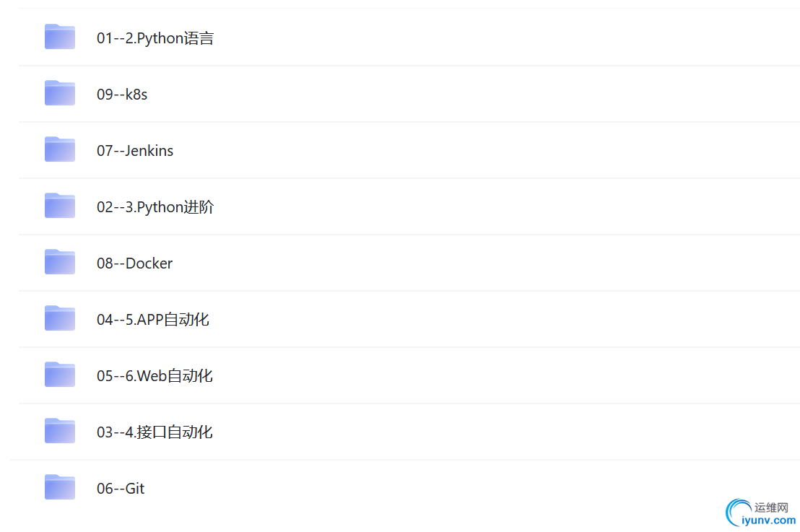Select folder icon beside 07--Jenkins

(x=60, y=149)
